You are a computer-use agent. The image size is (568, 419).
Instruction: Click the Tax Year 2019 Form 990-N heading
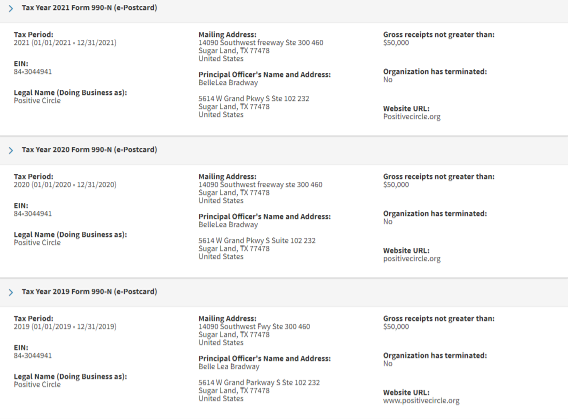pos(89,292)
